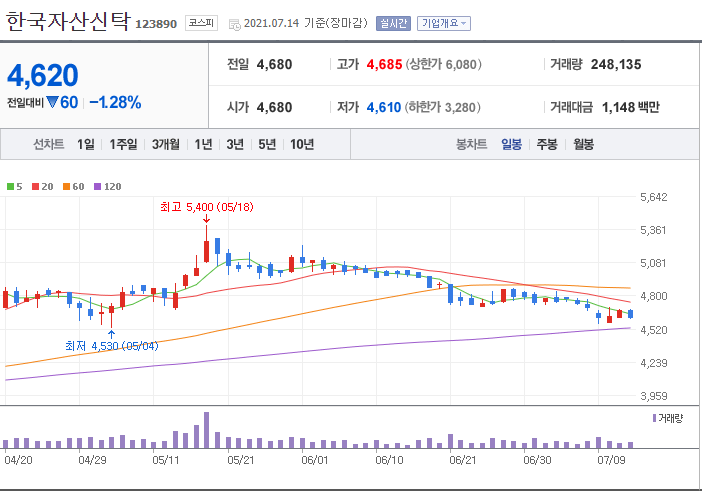Show the 10년 line chart

coord(302,144)
